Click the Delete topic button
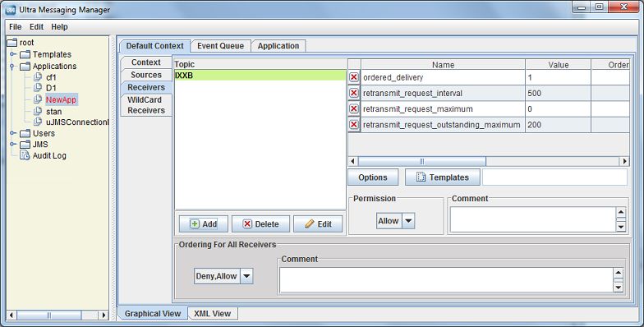The image size is (644, 327). click(261, 223)
